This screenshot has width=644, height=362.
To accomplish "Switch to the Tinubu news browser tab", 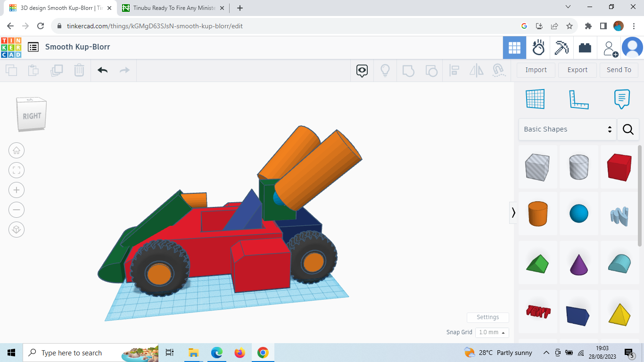I will point(172,8).
